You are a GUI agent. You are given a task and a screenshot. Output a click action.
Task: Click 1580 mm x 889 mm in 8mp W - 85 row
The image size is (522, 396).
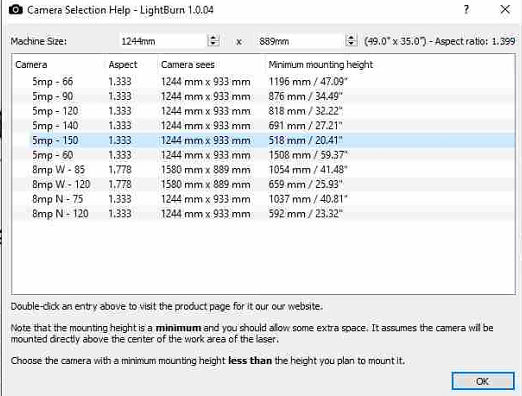click(x=206, y=170)
